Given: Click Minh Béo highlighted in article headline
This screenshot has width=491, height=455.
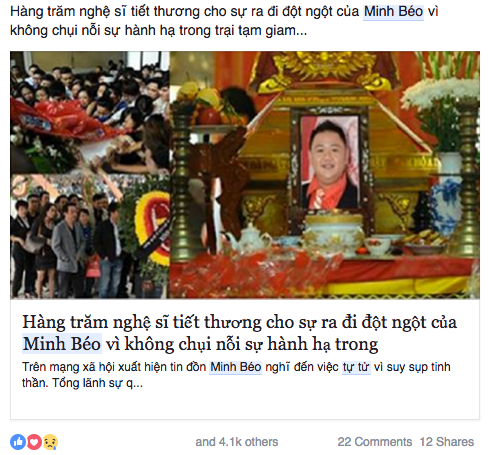Looking at the screenshot, I should 62,344.
